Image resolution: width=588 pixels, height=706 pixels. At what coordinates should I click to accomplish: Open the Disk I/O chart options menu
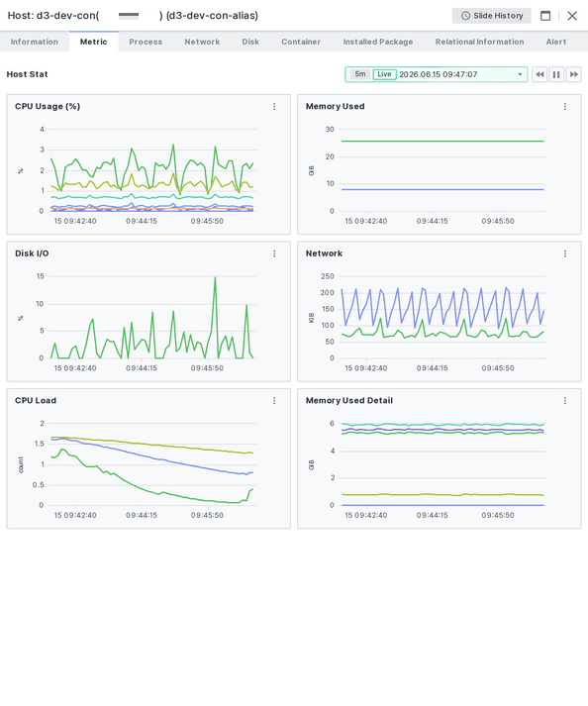274,253
